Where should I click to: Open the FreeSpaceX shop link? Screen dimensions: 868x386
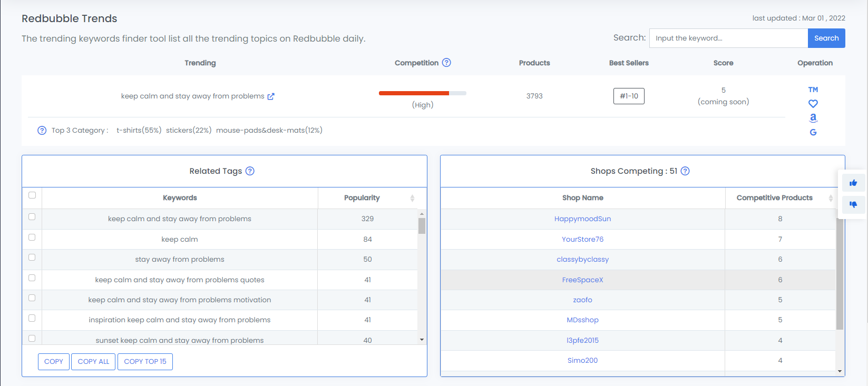[582, 280]
